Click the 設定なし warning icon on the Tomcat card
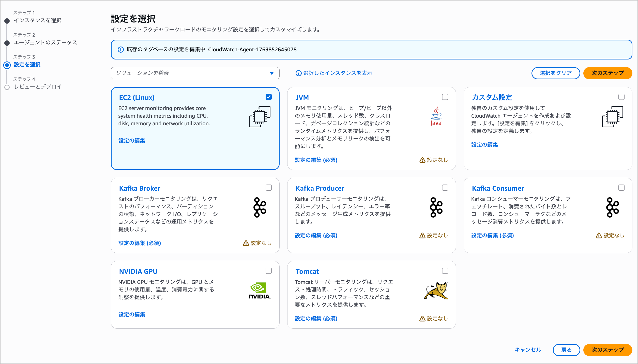Image resolution: width=638 pixels, height=364 pixels. [422, 318]
